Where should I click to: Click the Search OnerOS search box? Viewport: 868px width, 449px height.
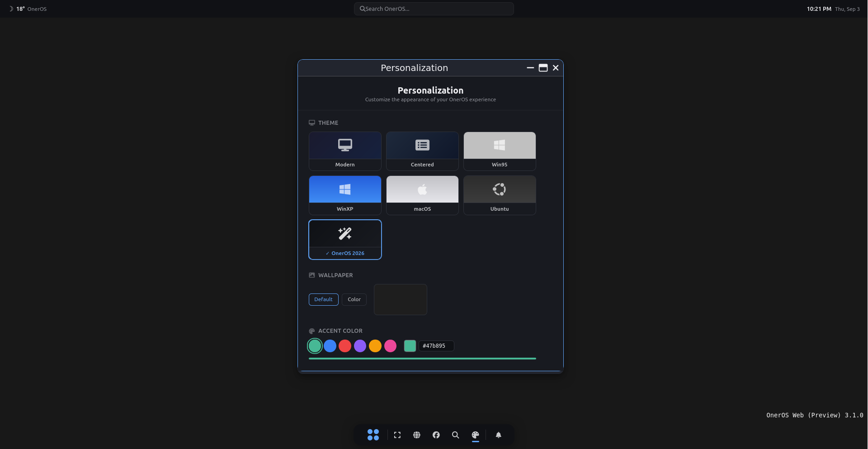(434, 9)
